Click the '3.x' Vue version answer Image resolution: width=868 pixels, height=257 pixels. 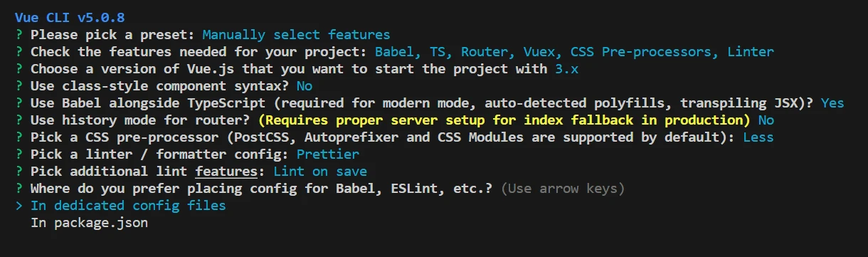coord(567,68)
